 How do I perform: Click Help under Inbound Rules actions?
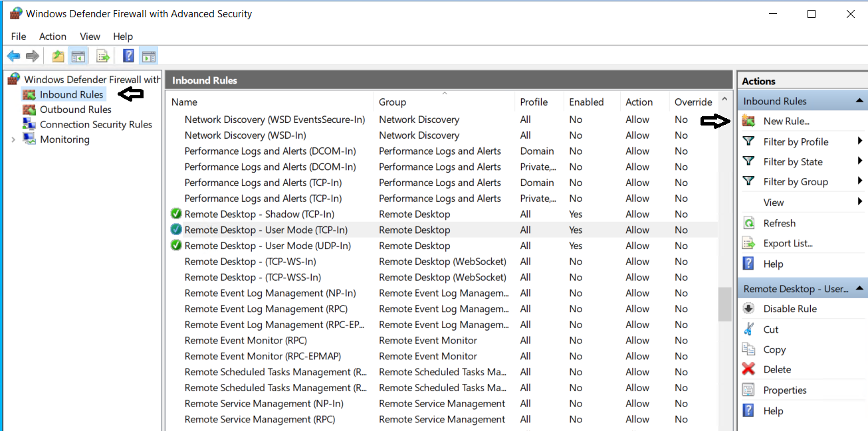(773, 264)
